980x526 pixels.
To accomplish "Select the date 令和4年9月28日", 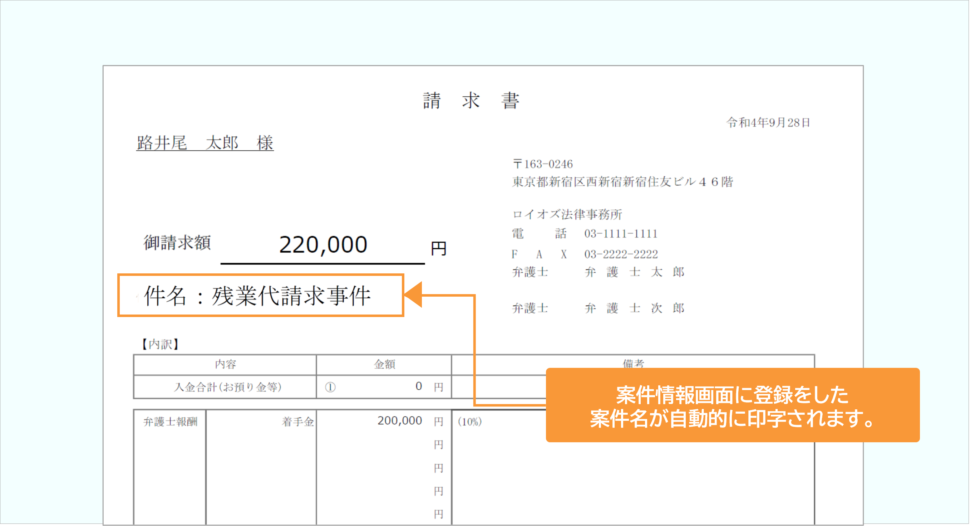I will pyautogui.click(x=768, y=123).
